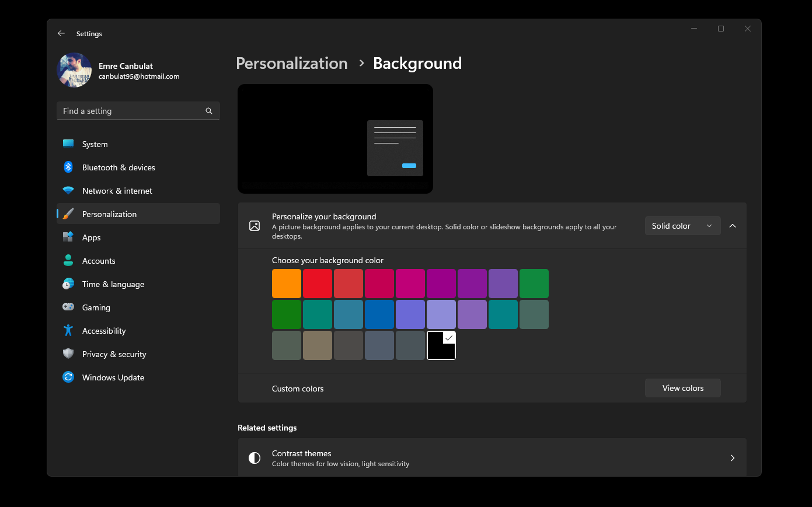Click the back arrow in Settings

click(x=61, y=34)
